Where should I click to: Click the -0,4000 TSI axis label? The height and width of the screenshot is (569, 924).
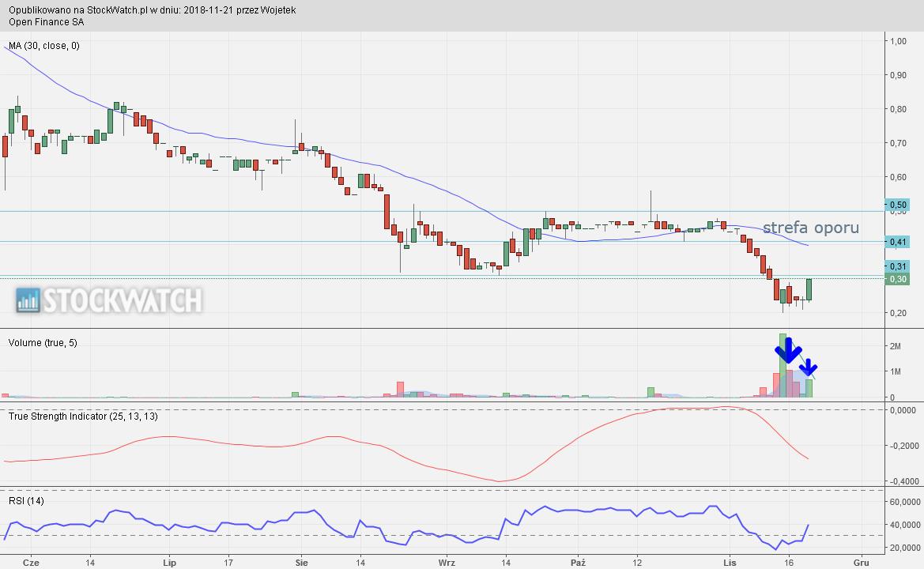click(x=904, y=481)
